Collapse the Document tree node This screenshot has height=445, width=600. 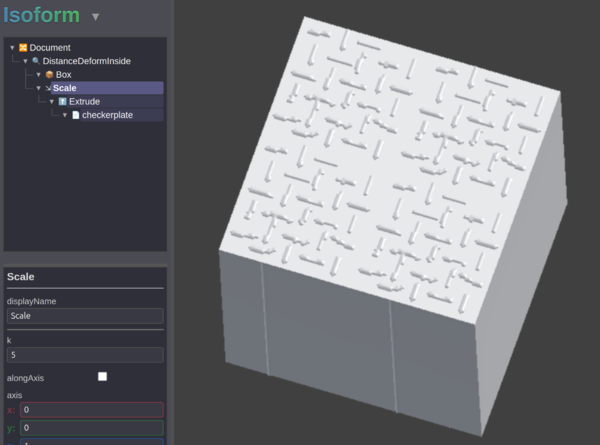coord(12,47)
